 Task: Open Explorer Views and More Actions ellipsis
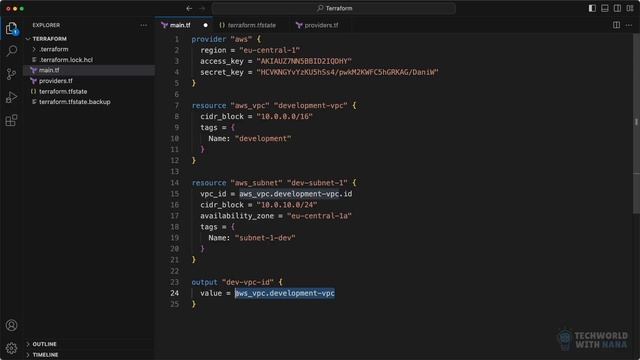tap(144, 25)
